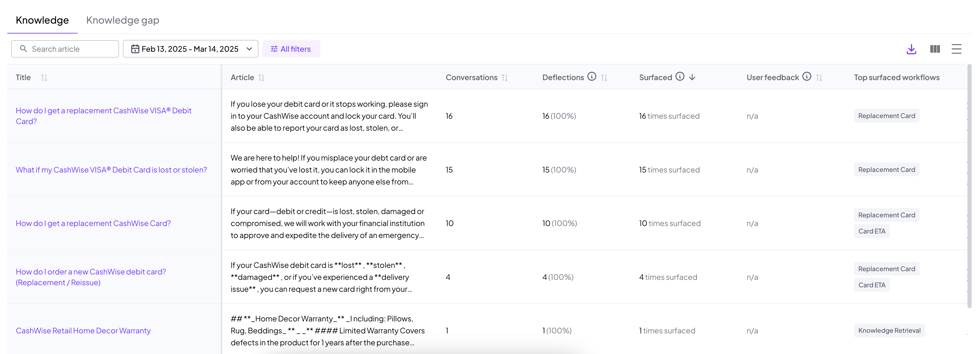980x354 pixels.
Task: Click Replacement Card tag in order new debit card row
Action: click(x=887, y=269)
